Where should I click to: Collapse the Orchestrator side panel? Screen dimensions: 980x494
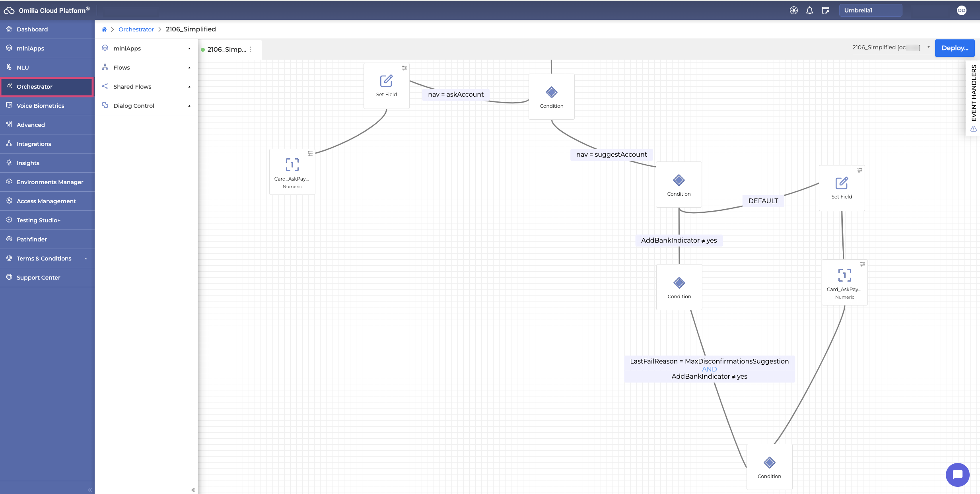pyautogui.click(x=194, y=490)
